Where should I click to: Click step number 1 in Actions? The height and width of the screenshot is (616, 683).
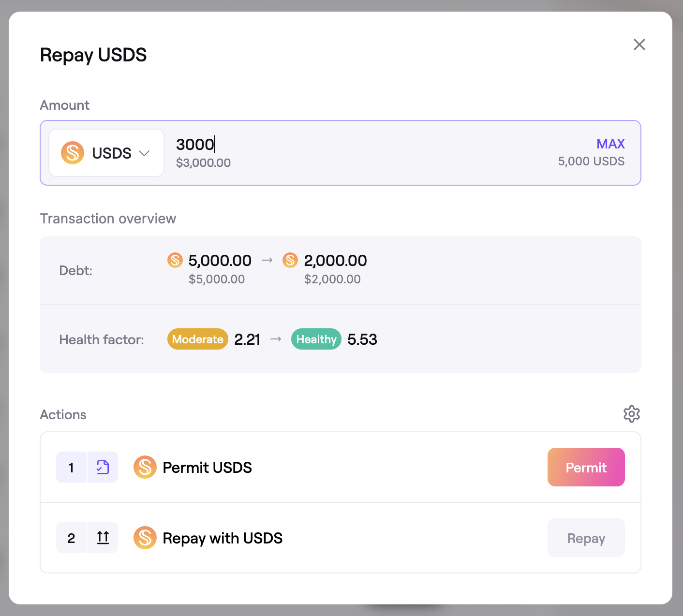72,467
